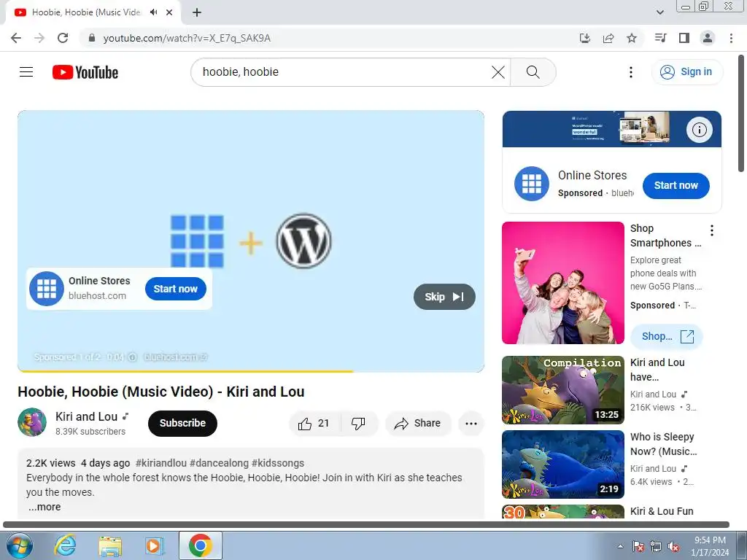Open Chrome media control icon
The height and width of the screenshot is (560, 747).
(x=661, y=38)
